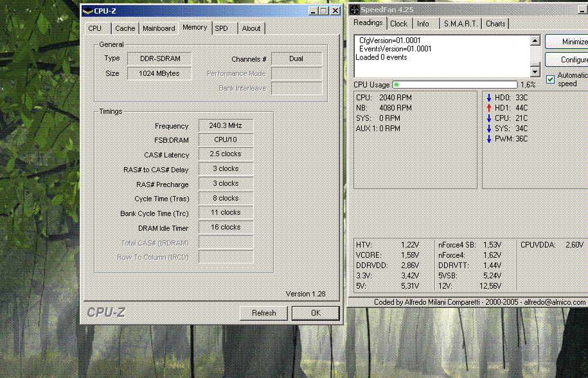
Task: Click the Bank Cycle Time value 11 clocks
Action: coord(226,213)
